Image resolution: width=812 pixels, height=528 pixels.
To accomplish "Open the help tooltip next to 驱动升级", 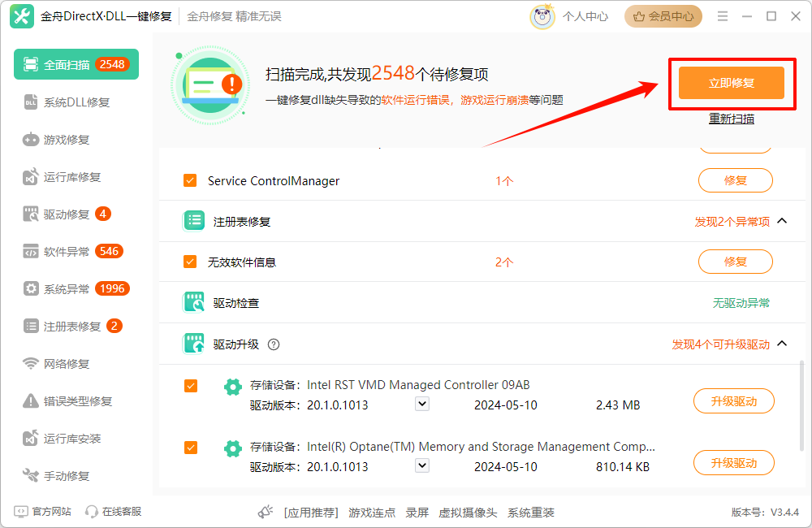I will [x=274, y=344].
